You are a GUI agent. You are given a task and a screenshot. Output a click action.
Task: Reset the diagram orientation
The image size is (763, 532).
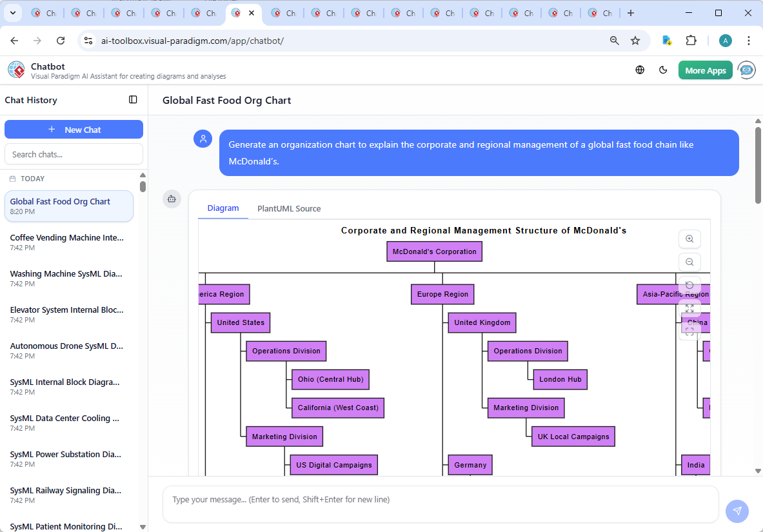click(x=689, y=285)
